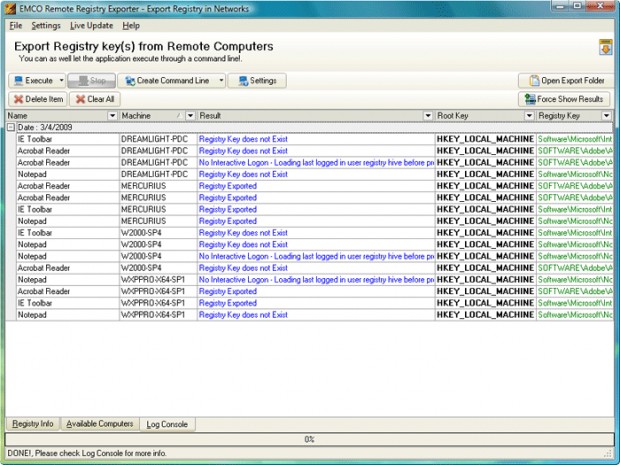Click Open Export Folder button
This screenshot has width=620, height=465.
(566, 81)
